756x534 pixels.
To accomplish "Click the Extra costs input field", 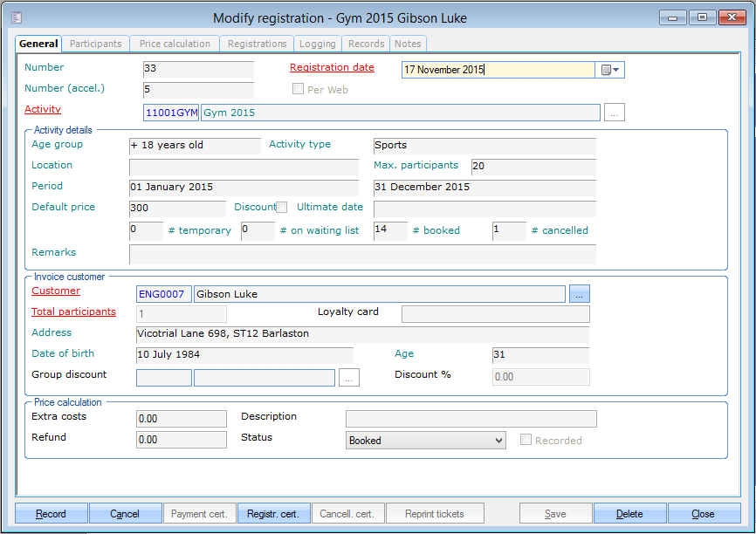I will (181, 419).
